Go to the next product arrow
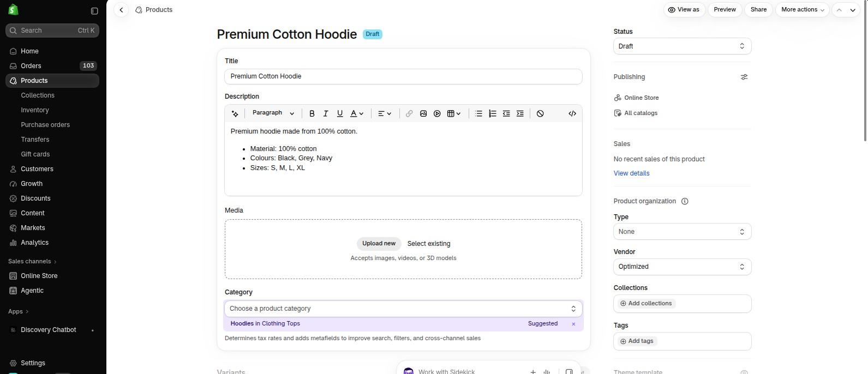 (853, 10)
